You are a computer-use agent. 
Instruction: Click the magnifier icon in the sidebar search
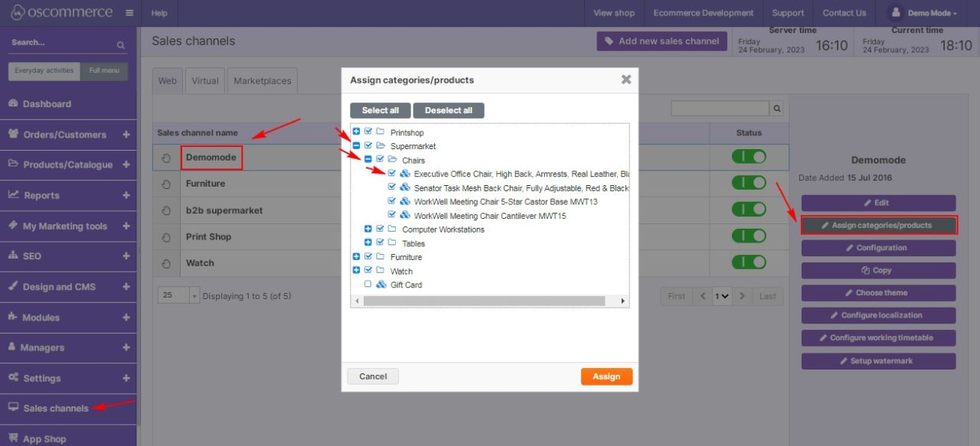pos(121,45)
